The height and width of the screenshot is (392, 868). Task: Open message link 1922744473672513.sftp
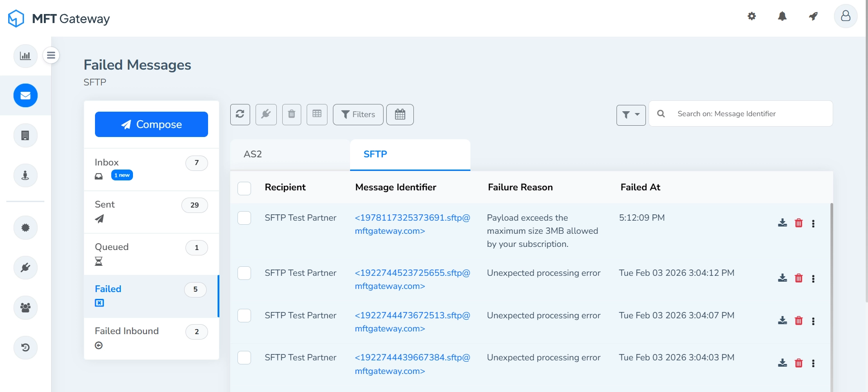point(413,322)
